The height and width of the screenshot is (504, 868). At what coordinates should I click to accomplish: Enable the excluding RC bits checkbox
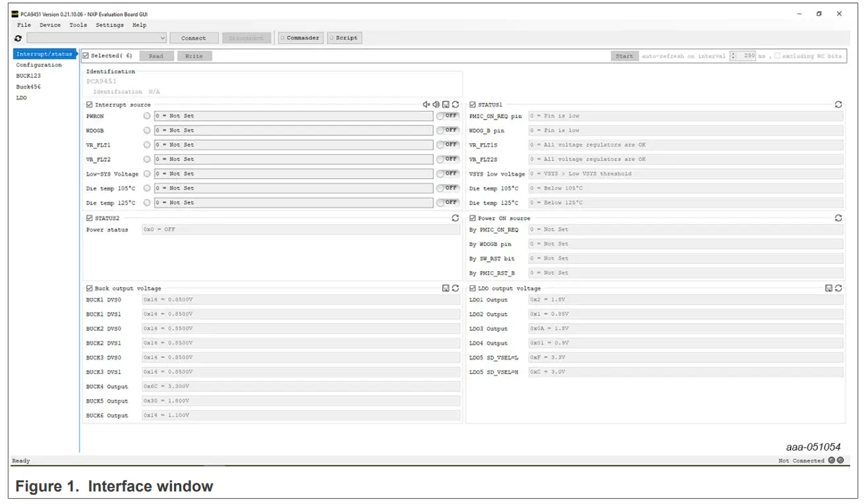click(778, 56)
